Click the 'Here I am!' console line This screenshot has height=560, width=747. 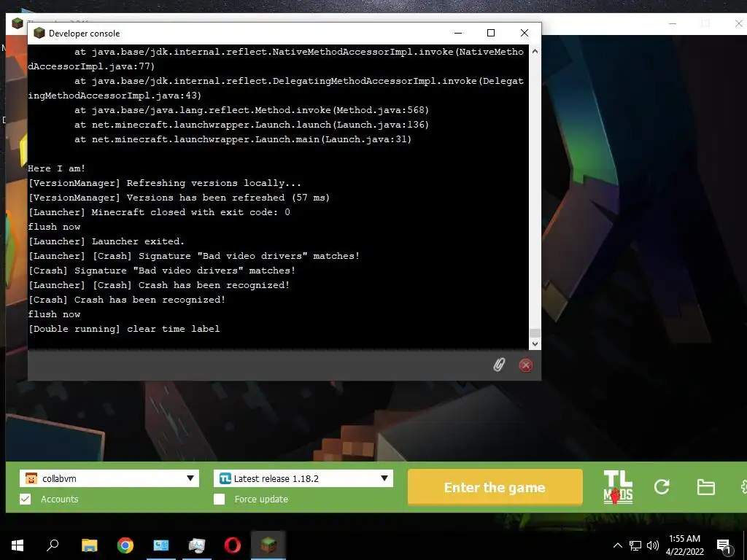click(57, 168)
